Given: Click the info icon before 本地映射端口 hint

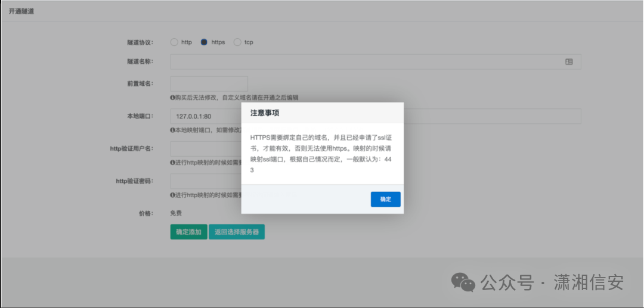Looking at the screenshot, I should tap(172, 130).
